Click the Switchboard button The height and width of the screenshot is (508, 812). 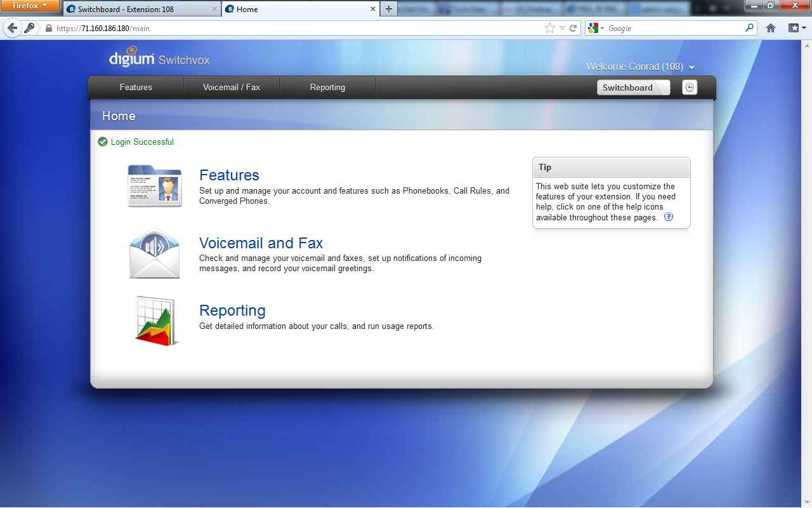coord(633,88)
